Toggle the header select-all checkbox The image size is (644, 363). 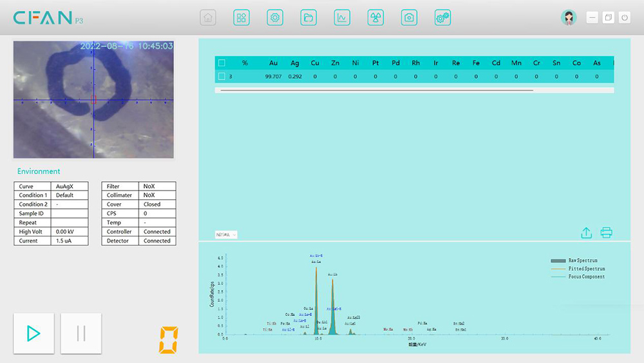[222, 63]
